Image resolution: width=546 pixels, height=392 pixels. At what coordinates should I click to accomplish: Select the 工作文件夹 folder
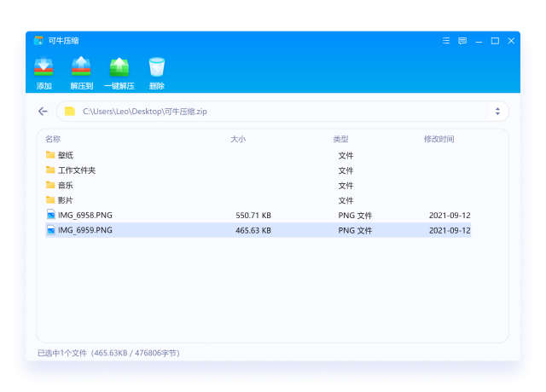tap(76, 170)
